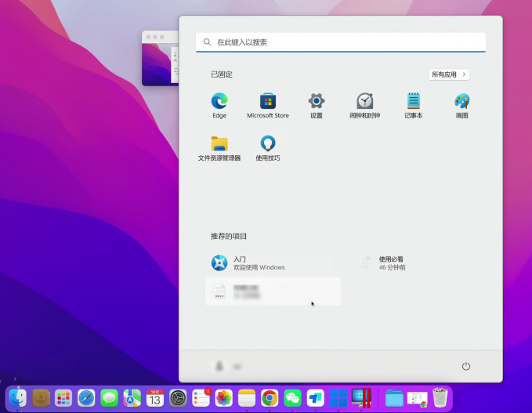The image size is (532, 413).
Task: Open Contacts in the Dock
Action: tap(41, 398)
